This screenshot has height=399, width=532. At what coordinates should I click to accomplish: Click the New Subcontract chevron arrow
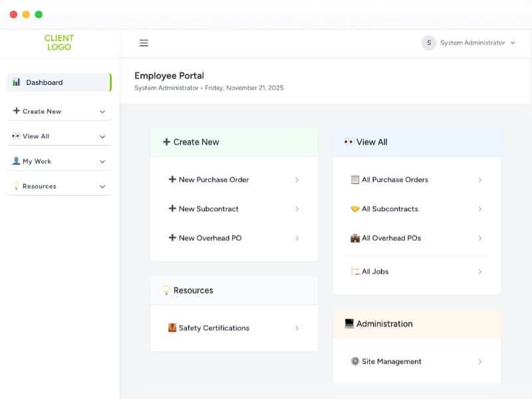tap(297, 209)
